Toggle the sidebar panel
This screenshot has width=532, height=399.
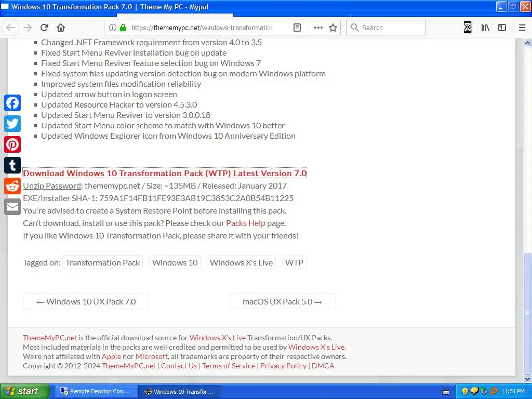(502, 28)
